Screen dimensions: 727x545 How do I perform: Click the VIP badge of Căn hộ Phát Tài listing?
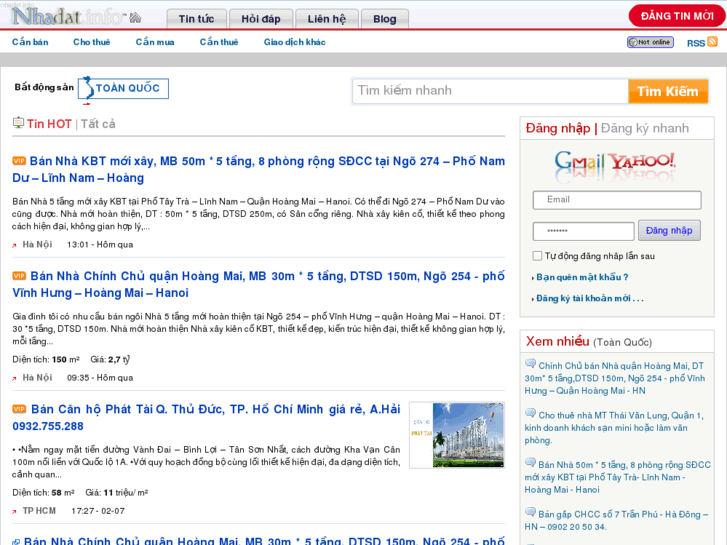[19, 409]
